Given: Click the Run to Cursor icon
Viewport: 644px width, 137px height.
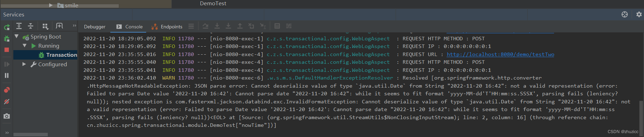Looking at the screenshot, I should (x=263, y=26).
